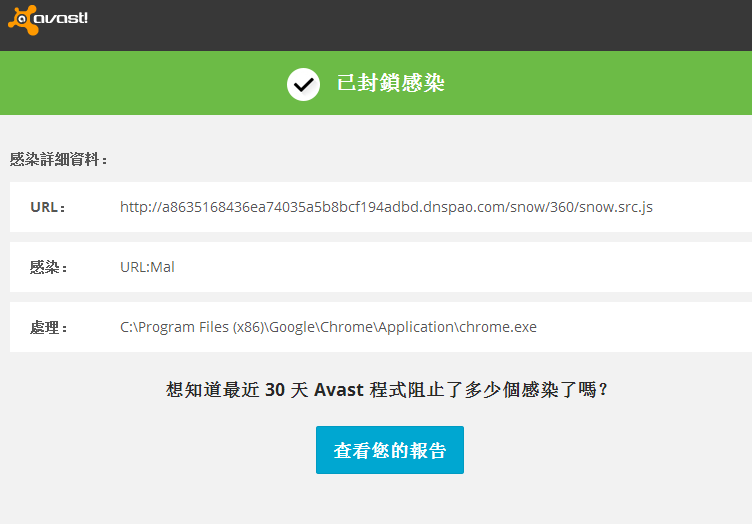Click the white checkmark circle icon

[x=303, y=84]
